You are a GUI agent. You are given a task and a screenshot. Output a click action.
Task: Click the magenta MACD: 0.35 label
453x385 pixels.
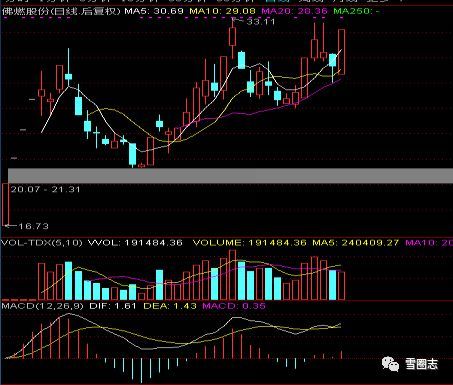click(x=234, y=306)
